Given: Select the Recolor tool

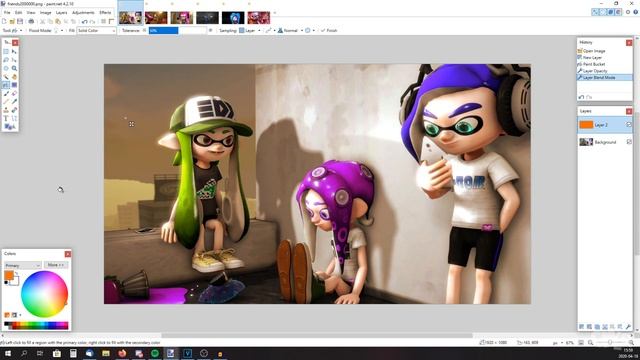Looking at the screenshot, I should [x=14, y=110].
